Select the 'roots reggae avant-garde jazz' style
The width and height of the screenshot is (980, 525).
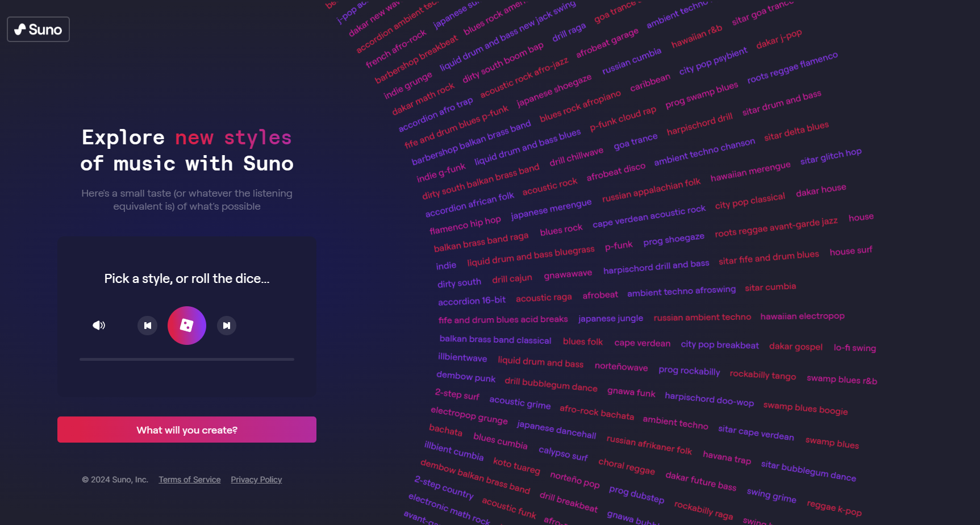pyautogui.click(x=776, y=227)
